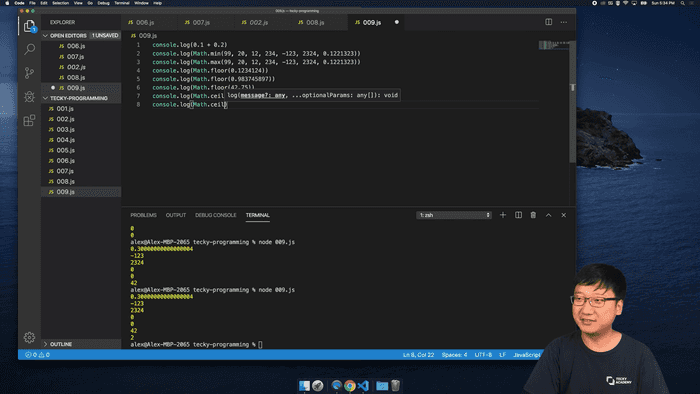
Task: Open Chrome from the Dock
Action: [350, 386]
